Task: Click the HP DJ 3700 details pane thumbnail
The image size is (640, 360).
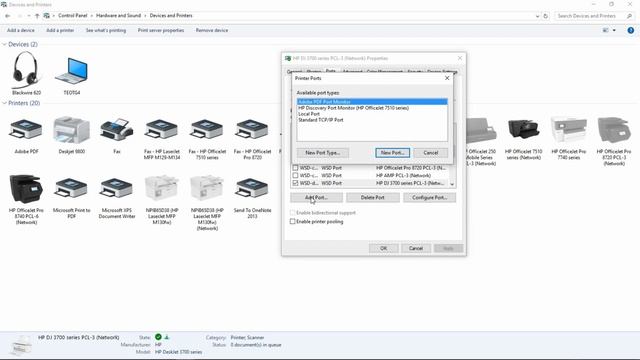Action: pos(20,345)
